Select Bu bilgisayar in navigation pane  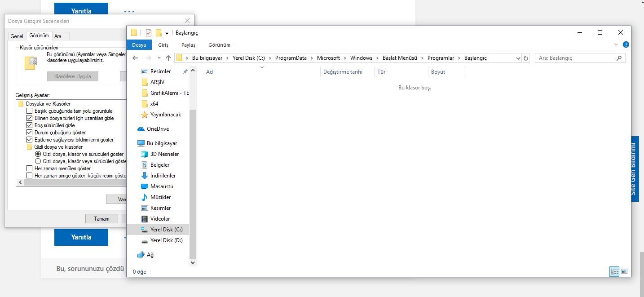[x=162, y=143]
